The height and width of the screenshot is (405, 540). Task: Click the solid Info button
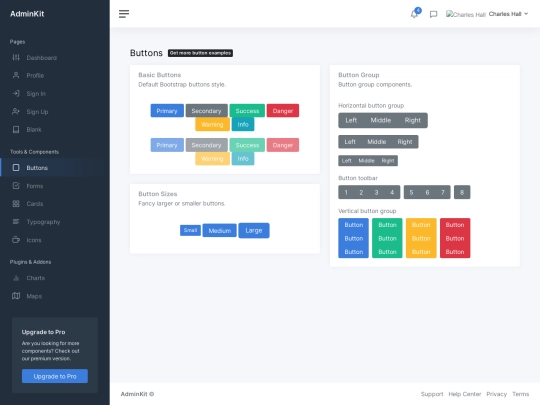point(243,124)
